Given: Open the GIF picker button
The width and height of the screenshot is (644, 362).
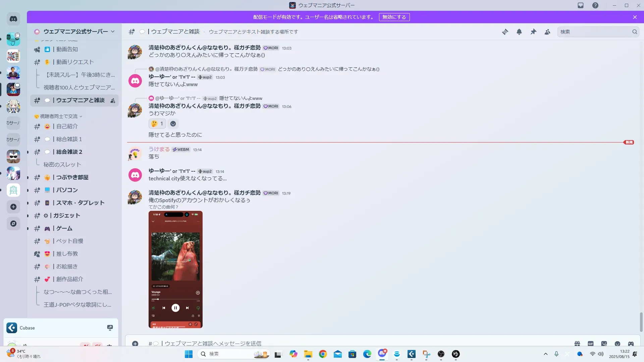Looking at the screenshot, I should (x=590, y=344).
